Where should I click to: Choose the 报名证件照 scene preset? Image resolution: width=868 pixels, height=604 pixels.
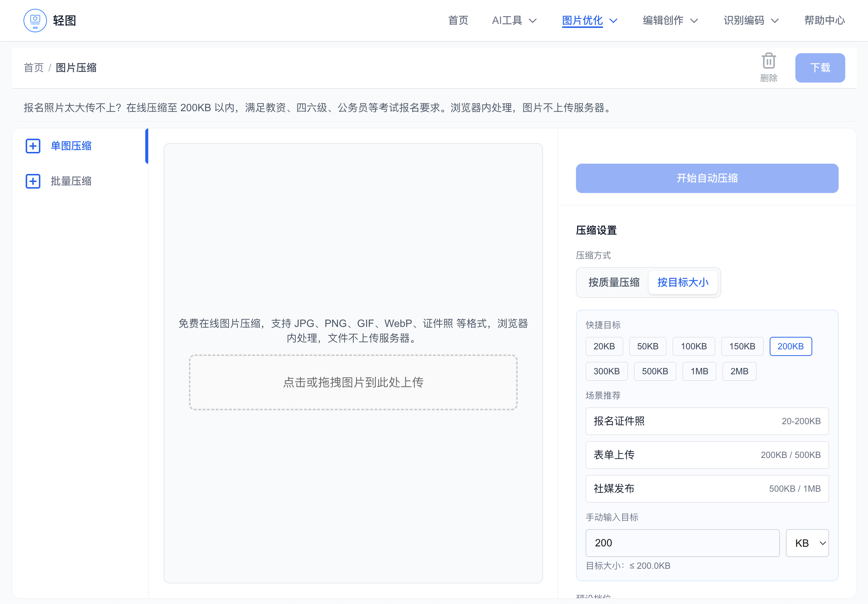(707, 421)
